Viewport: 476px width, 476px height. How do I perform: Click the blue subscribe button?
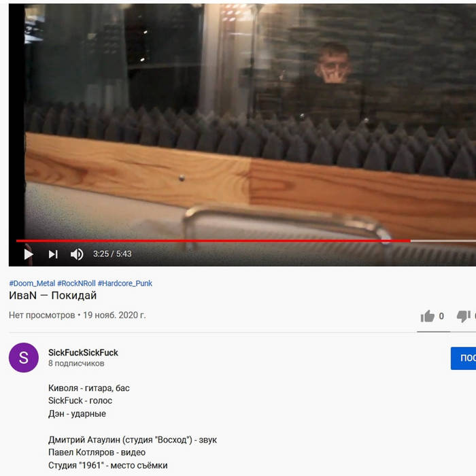click(x=463, y=358)
